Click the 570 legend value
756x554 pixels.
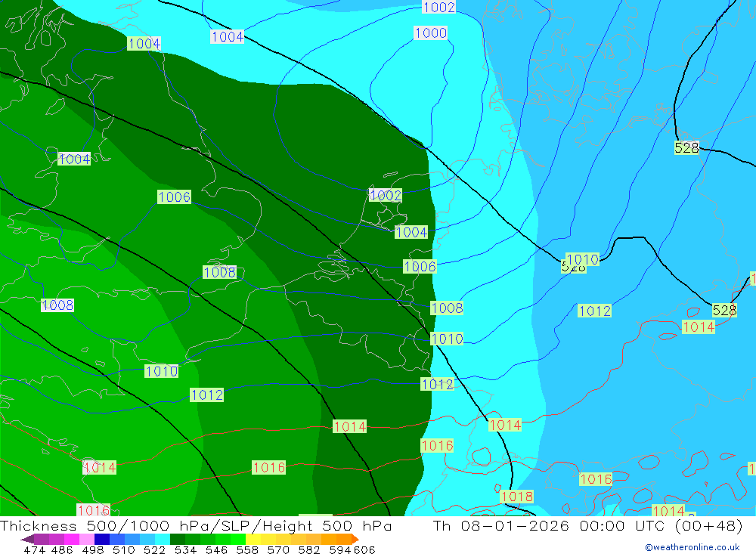278,550
